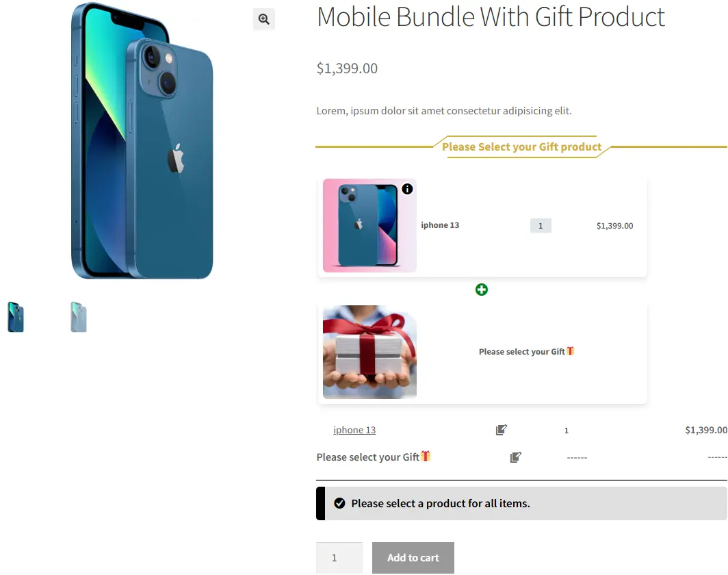This screenshot has width=728, height=575.
Task: Click the green plus circle icon
Action: (x=482, y=290)
